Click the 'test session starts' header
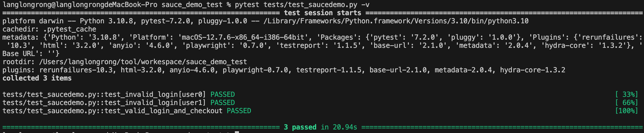 (323, 13)
